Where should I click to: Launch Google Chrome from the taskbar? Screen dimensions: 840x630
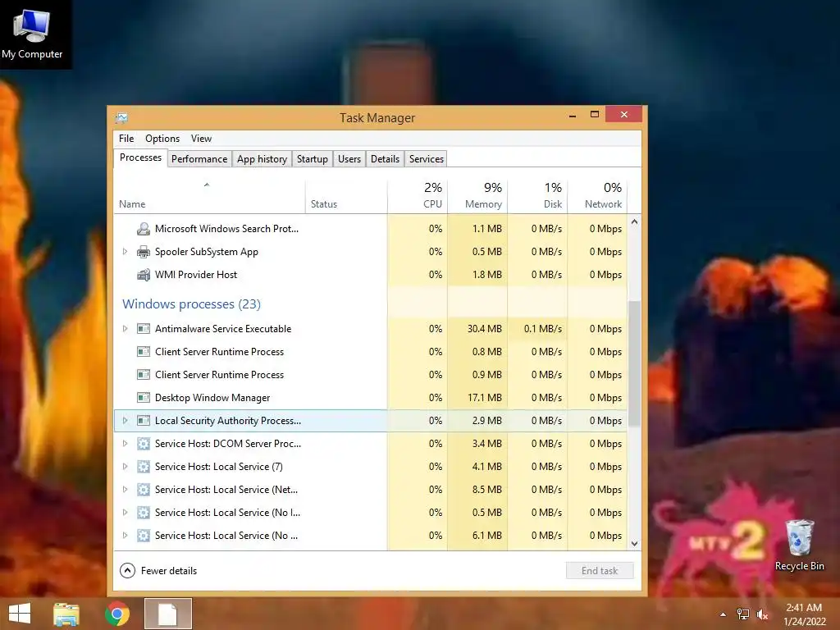(117, 614)
